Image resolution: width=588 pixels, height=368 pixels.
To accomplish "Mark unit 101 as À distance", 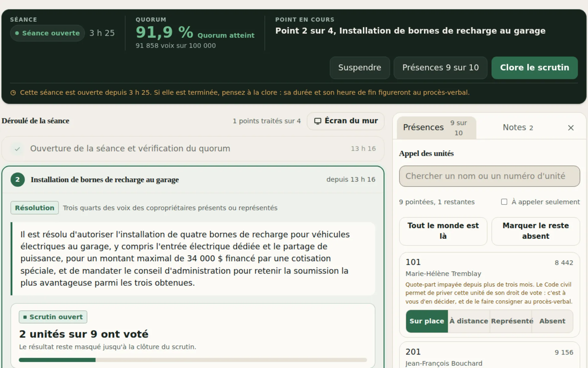I will [469, 321].
